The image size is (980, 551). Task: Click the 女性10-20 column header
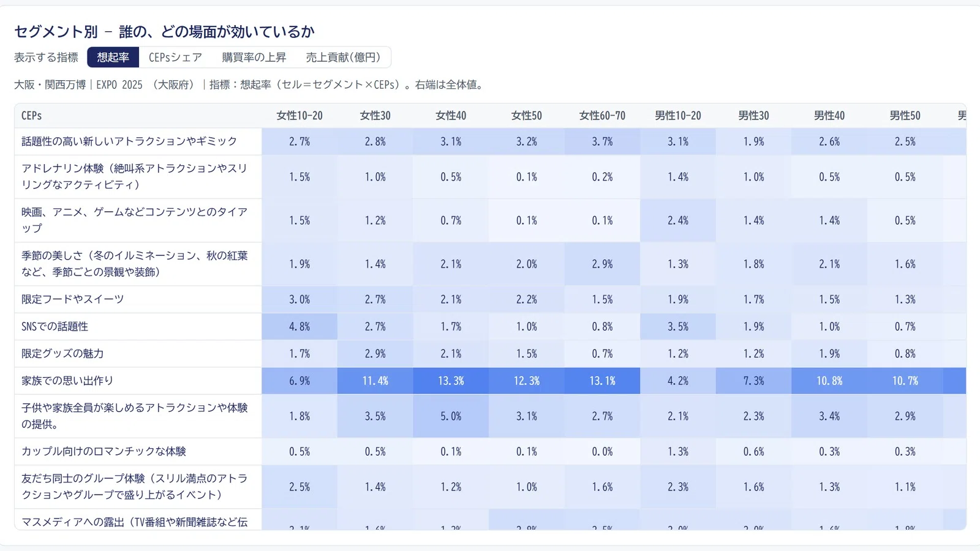pyautogui.click(x=300, y=116)
